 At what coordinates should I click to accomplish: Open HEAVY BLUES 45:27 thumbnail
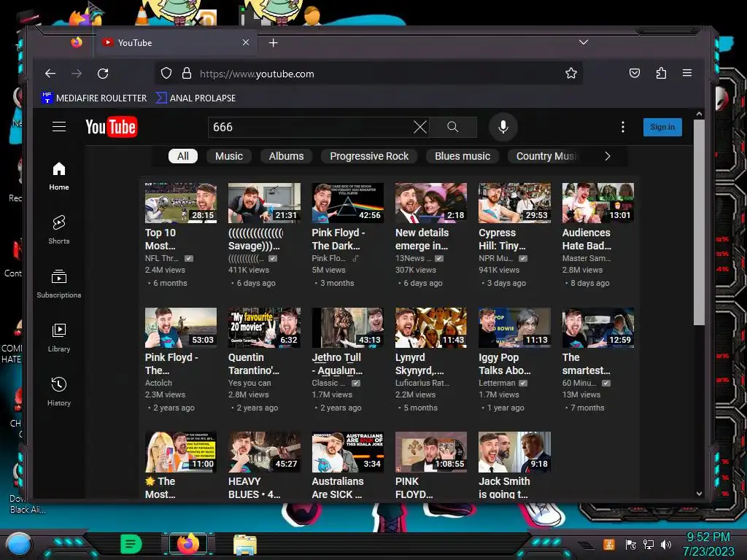click(264, 452)
